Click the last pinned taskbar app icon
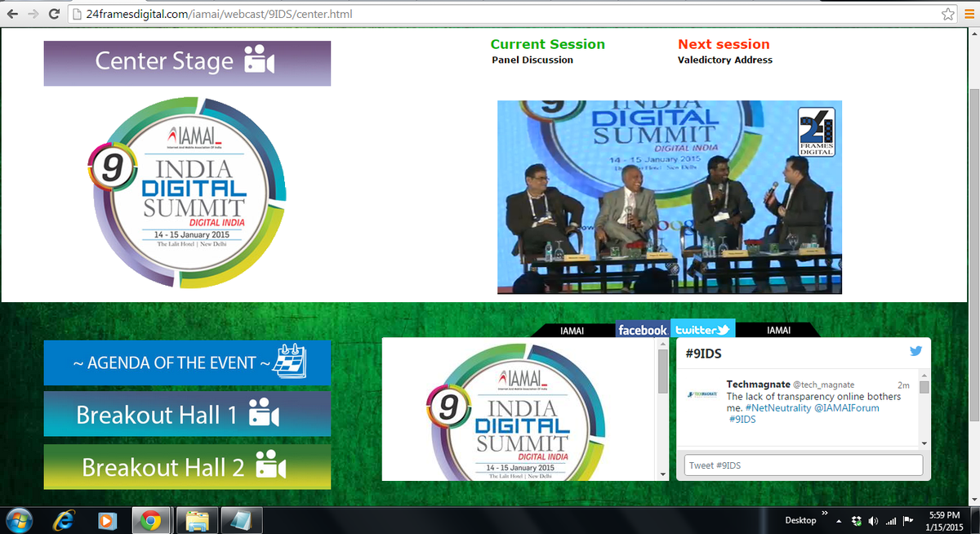The height and width of the screenshot is (534, 980). coord(243,520)
